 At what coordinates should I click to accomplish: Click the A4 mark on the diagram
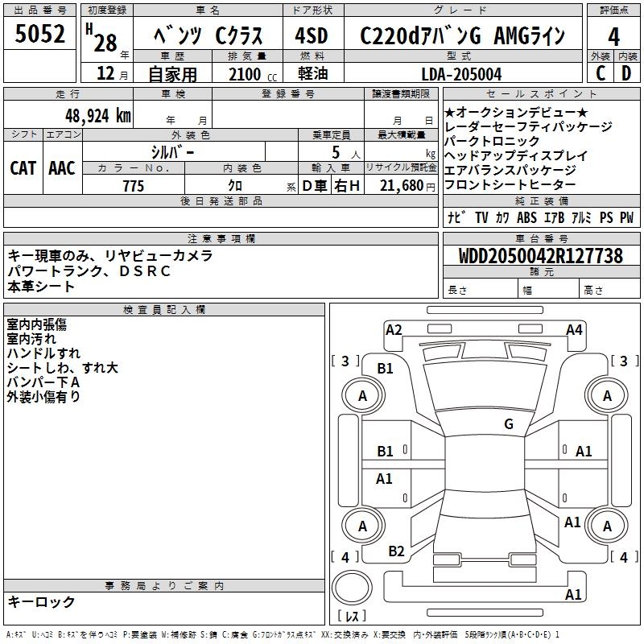574,330
